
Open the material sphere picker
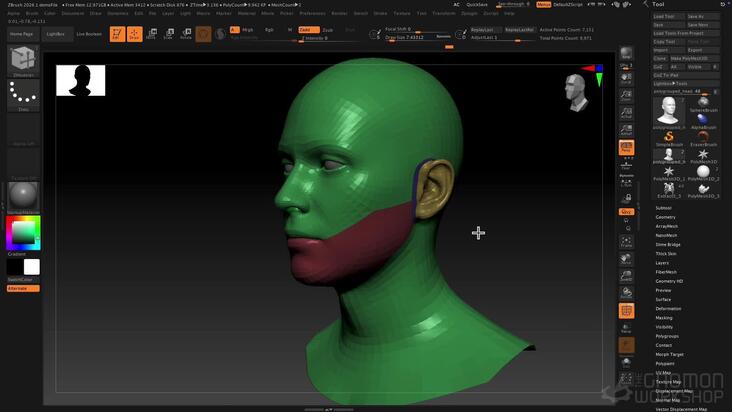[x=23, y=197]
